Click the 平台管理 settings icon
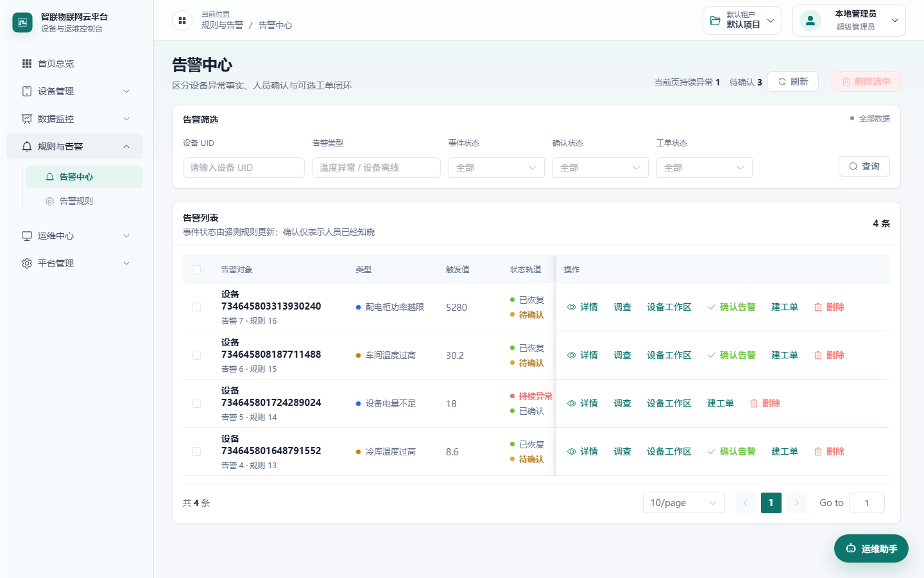The height and width of the screenshot is (578, 924). pos(27,263)
